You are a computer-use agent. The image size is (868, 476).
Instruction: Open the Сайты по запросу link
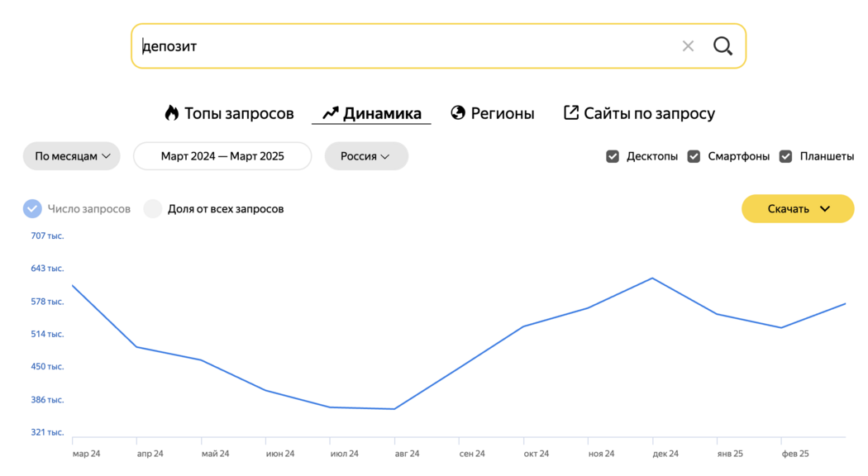coord(639,113)
